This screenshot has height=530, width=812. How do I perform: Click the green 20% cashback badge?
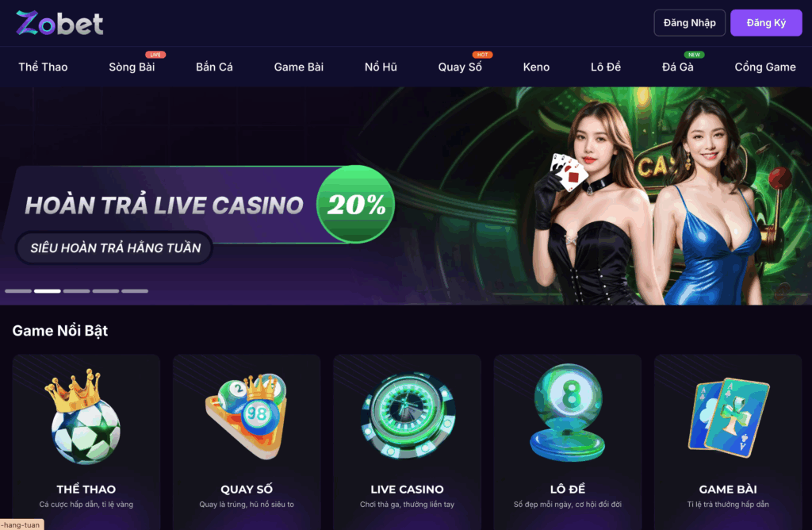(x=356, y=204)
